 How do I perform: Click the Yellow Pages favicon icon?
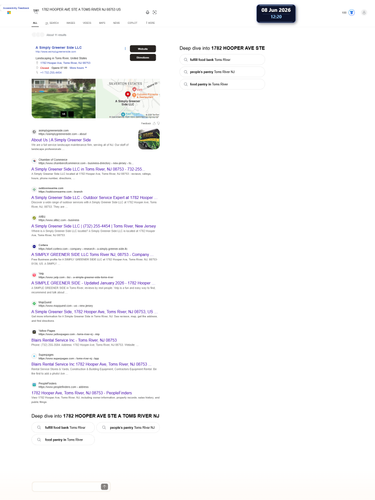[34, 332]
